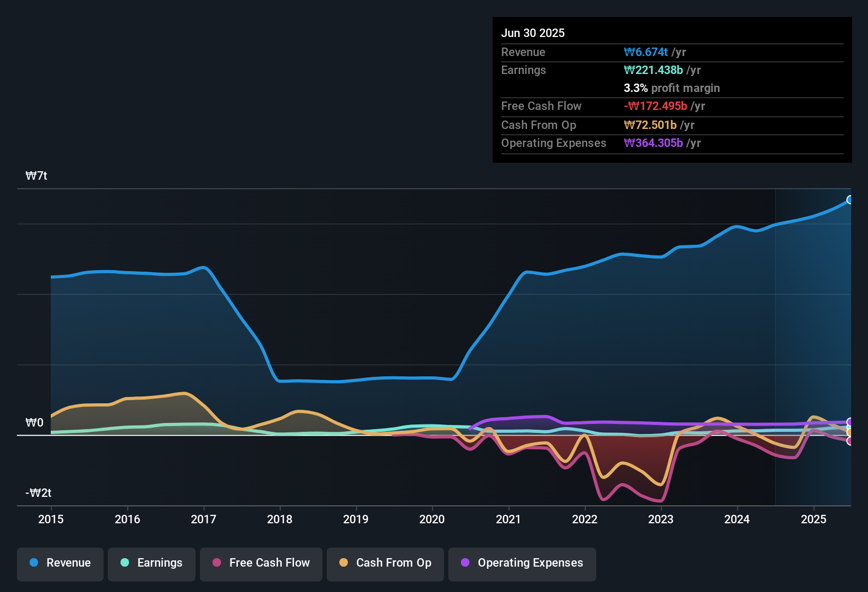
Task: Select the Revenue endpoint marker on the chart
Action: (850, 200)
